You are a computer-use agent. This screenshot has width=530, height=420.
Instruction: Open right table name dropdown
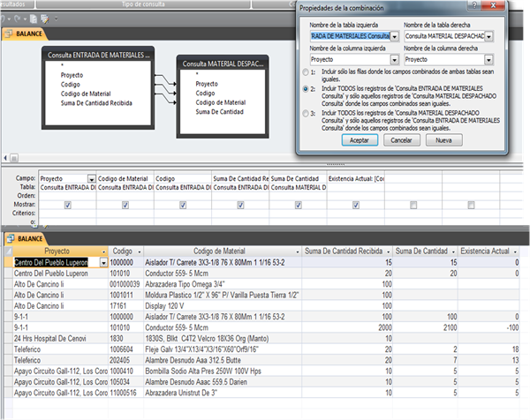488,36
